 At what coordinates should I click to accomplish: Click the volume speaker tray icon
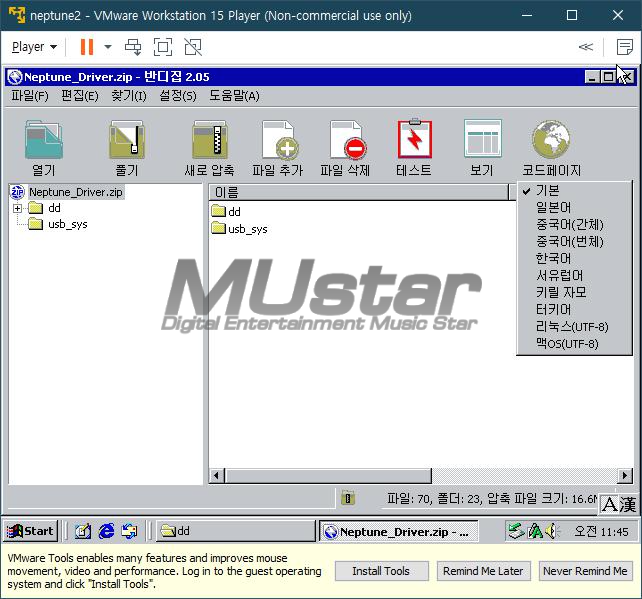pyautogui.click(x=552, y=531)
